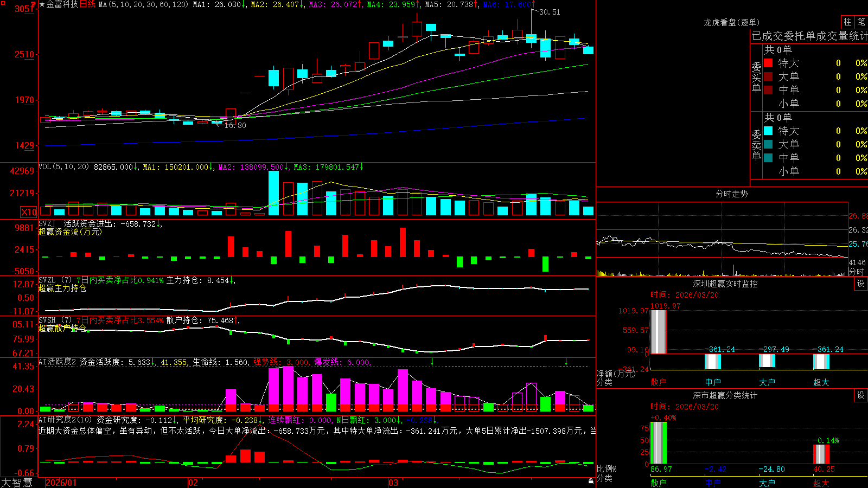Click the 散户 bar in 深圳超赢实时监控 chart
The height and width of the screenshot is (488, 868).
658,332
